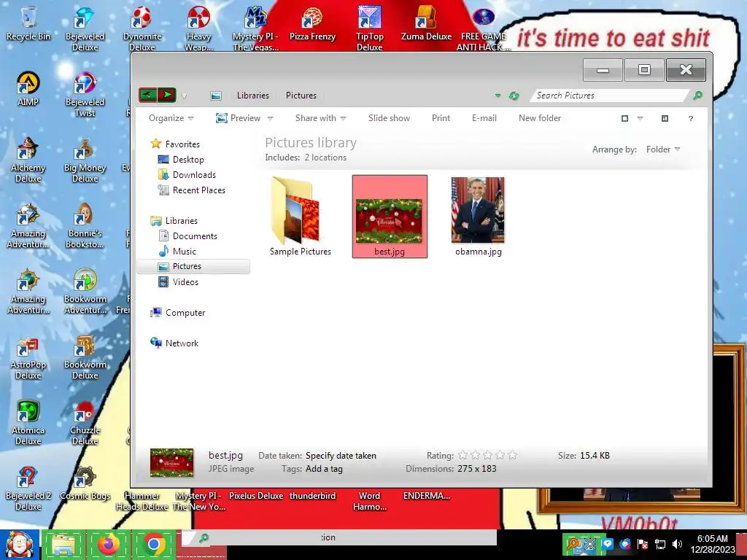Open the Documents library
The image size is (747, 560).
187,236
